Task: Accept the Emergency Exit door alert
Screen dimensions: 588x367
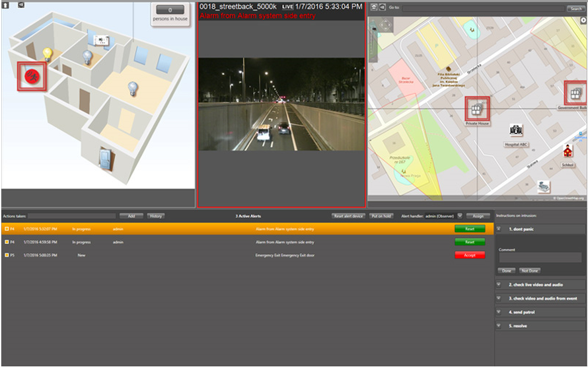Action: pos(469,255)
